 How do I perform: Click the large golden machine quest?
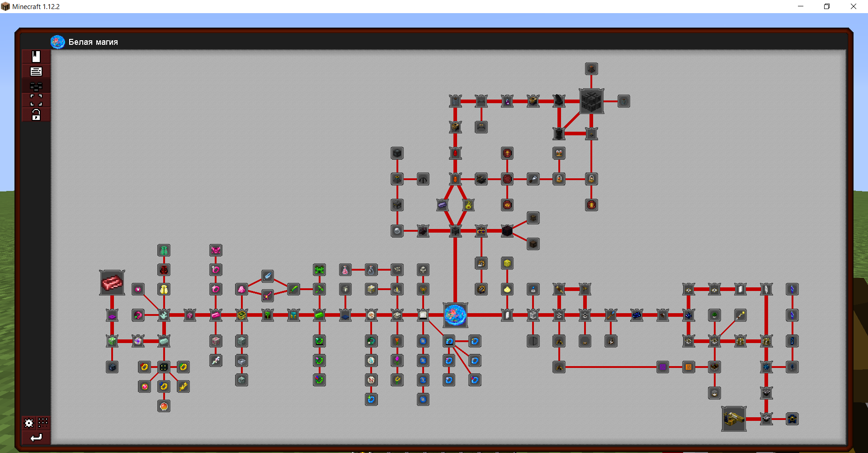point(734,419)
